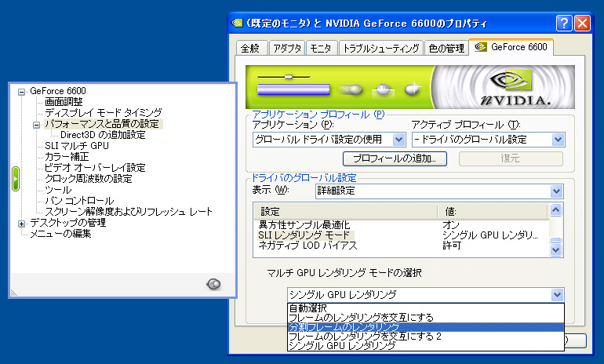This screenshot has width=604, height=364.
Task: Select パン コントロール tree item
Action: 79,201
